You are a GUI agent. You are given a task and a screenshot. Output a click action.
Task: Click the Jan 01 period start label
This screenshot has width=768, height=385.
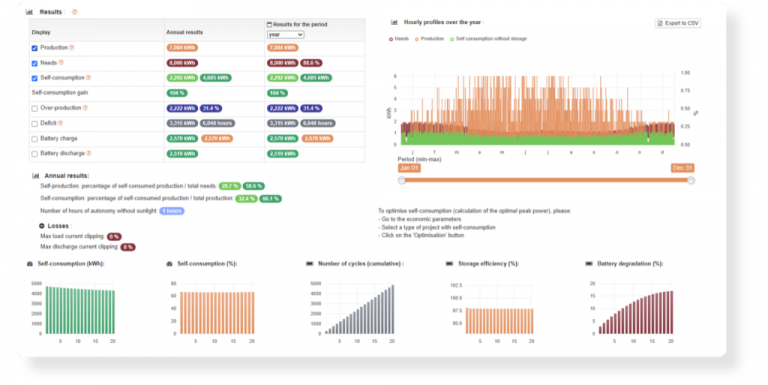coord(409,168)
